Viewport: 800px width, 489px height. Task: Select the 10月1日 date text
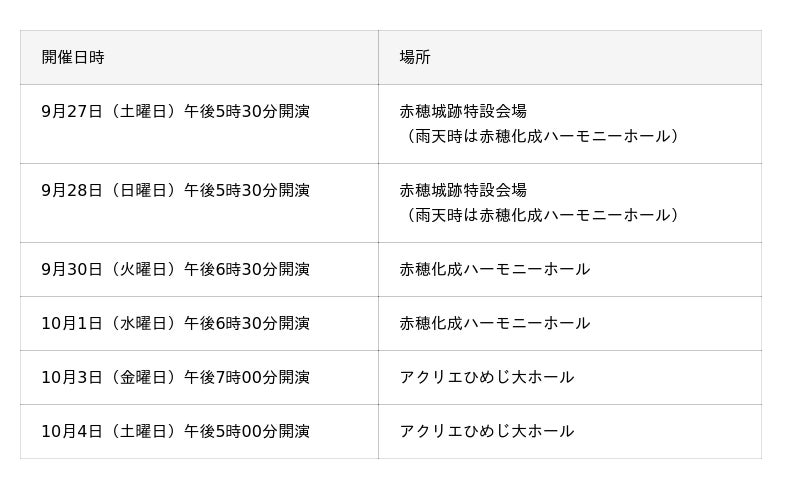click(72, 323)
